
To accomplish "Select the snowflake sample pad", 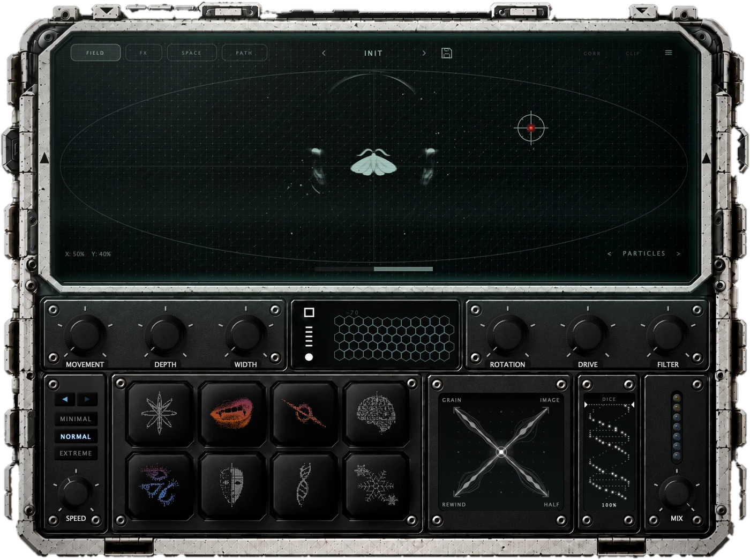I will point(376,486).
